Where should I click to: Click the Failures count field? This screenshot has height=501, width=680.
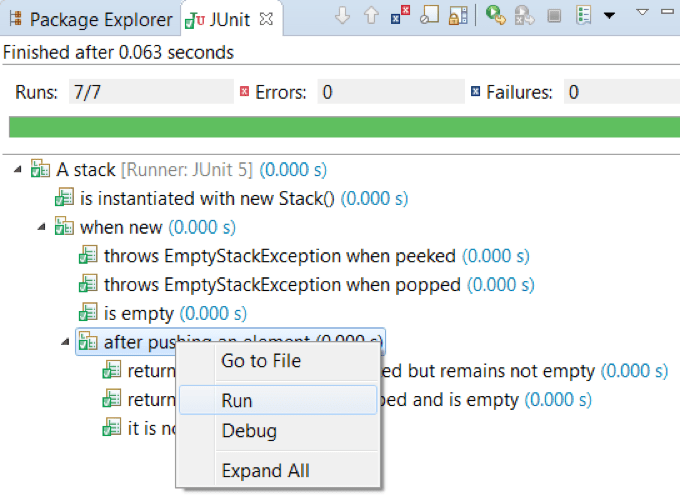622,92
